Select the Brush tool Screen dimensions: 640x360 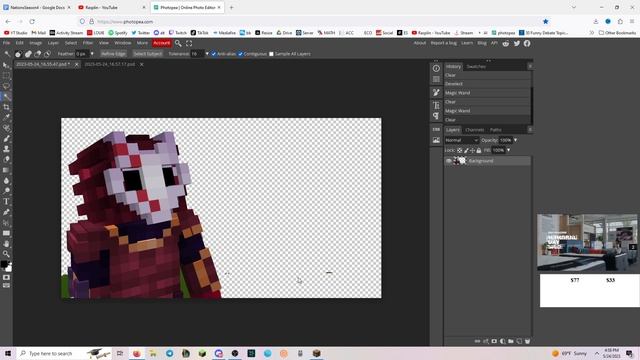click(x=6, y=139)
